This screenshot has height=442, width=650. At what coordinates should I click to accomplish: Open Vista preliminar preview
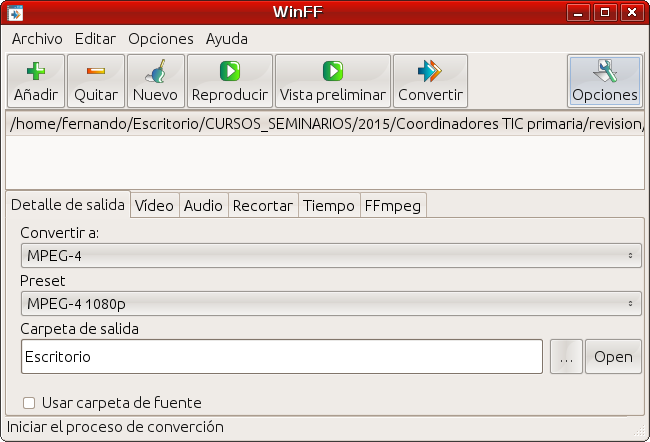click(332, 81)
